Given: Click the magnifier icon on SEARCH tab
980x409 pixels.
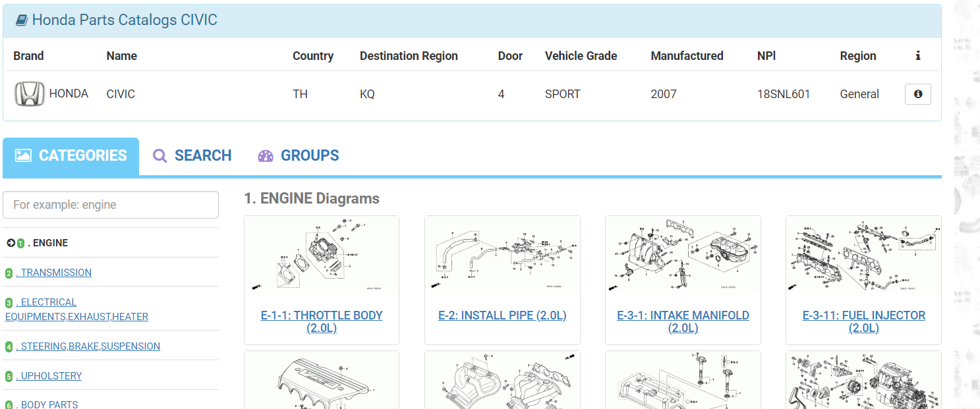Looking at the screenshot, I should coord(159,156).
